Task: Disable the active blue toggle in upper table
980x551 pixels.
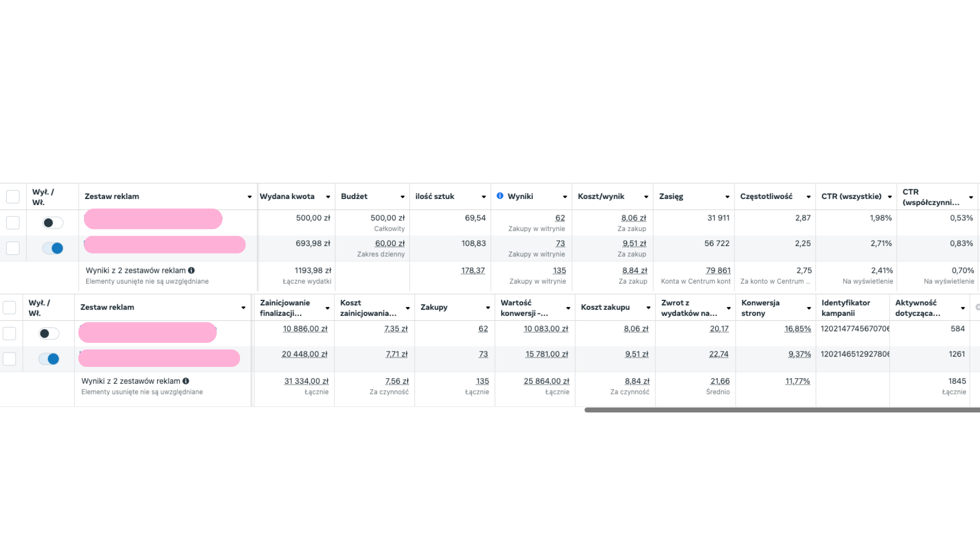Action: click(53, 248)
